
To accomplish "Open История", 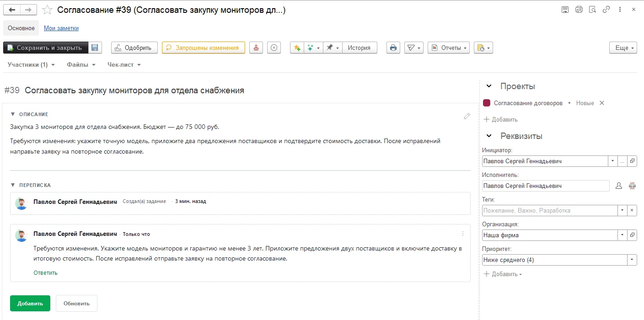I will point(360,48).
